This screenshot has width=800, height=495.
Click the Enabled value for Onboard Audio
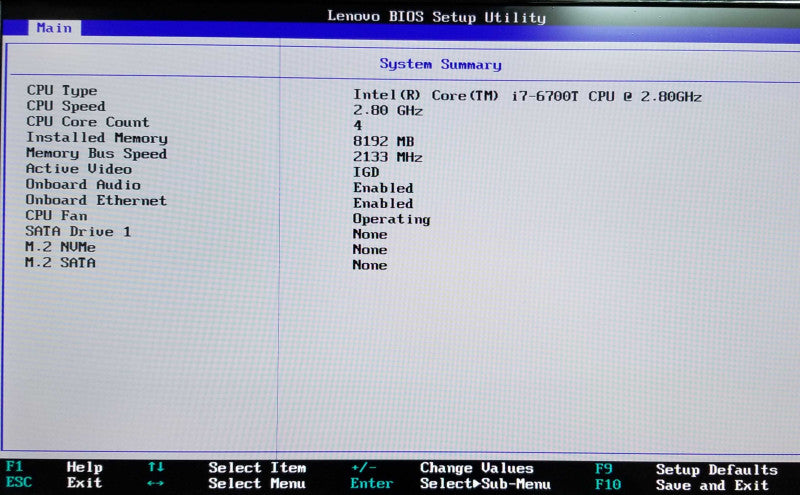point(383,188)
